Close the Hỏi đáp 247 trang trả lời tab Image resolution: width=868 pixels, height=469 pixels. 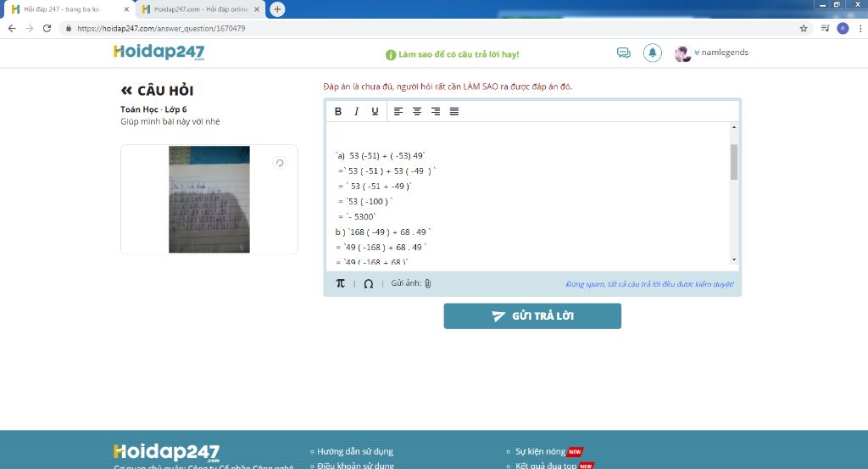[x=126, y=9]
